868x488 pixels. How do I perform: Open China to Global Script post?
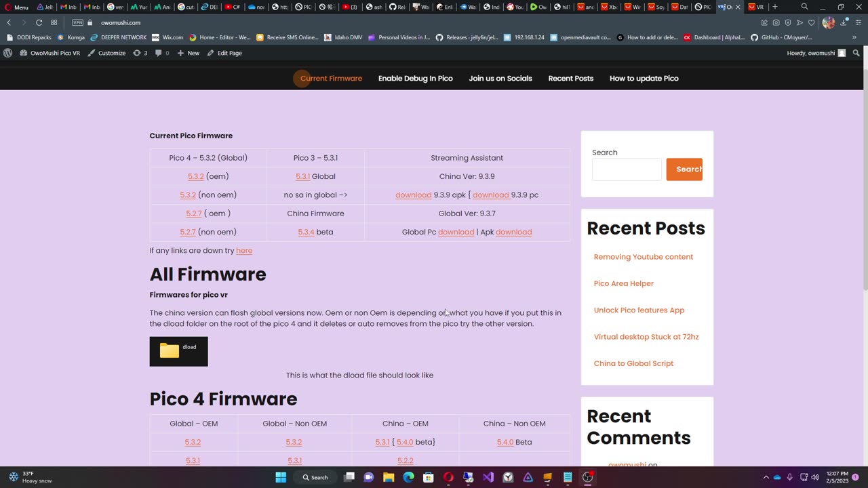tap(633, 363)
